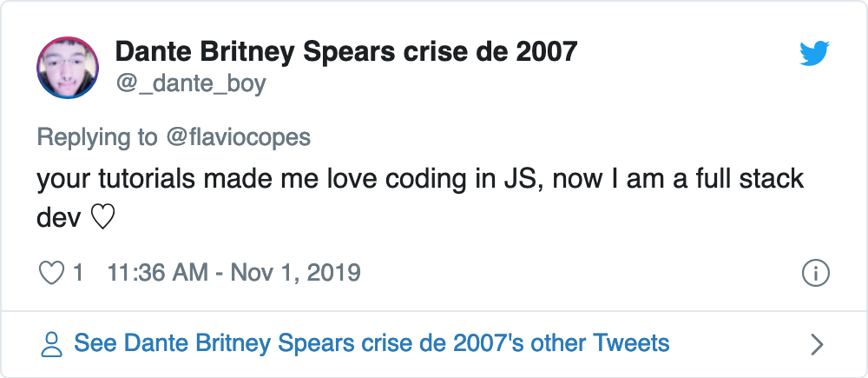The width and height of the screenshot is (868, 378).
Task: Open the tweet timestamp 11:36 AM
Action: coord(156,273)
